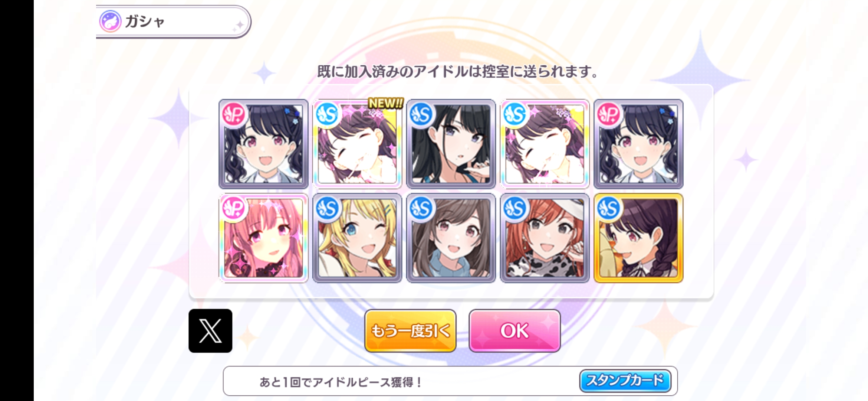Tap the ガシャ header title bar
This screenshot has height=401, width=868.
173,22
